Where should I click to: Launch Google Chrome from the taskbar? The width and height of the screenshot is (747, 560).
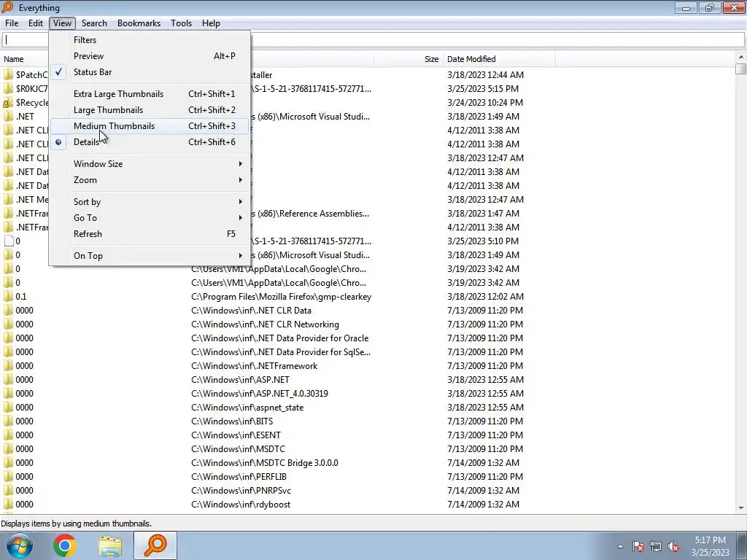[x=65, y=545]
